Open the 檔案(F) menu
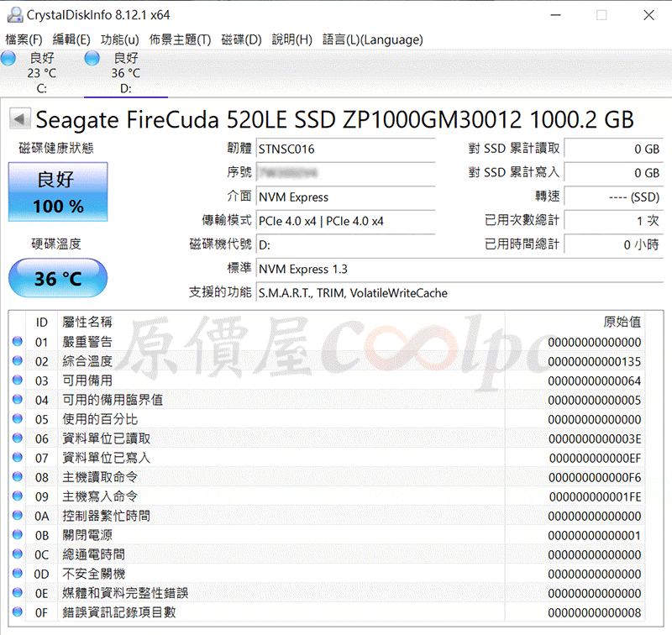The height and width of the screenshot is (635, 672). click(x=24, y=39)
